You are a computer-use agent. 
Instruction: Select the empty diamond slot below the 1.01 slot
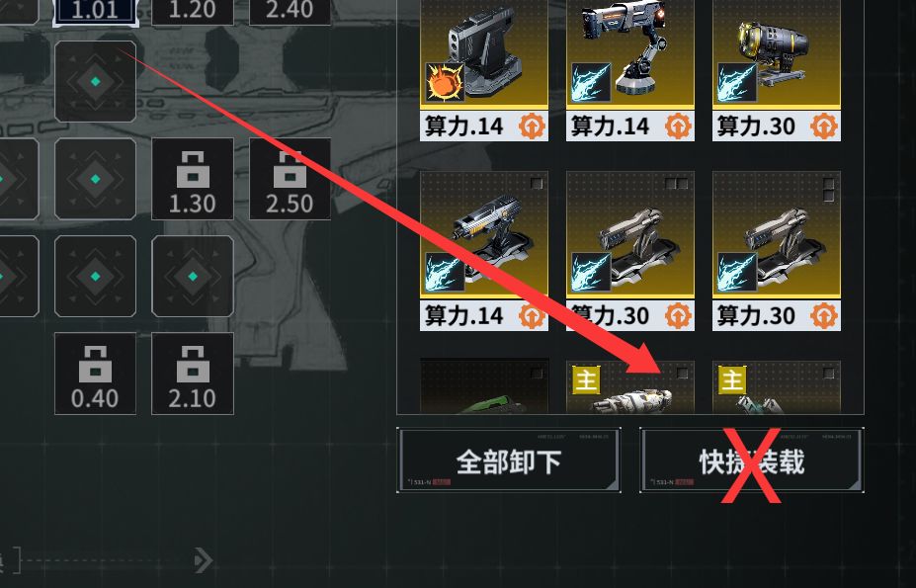click(95, 82)
